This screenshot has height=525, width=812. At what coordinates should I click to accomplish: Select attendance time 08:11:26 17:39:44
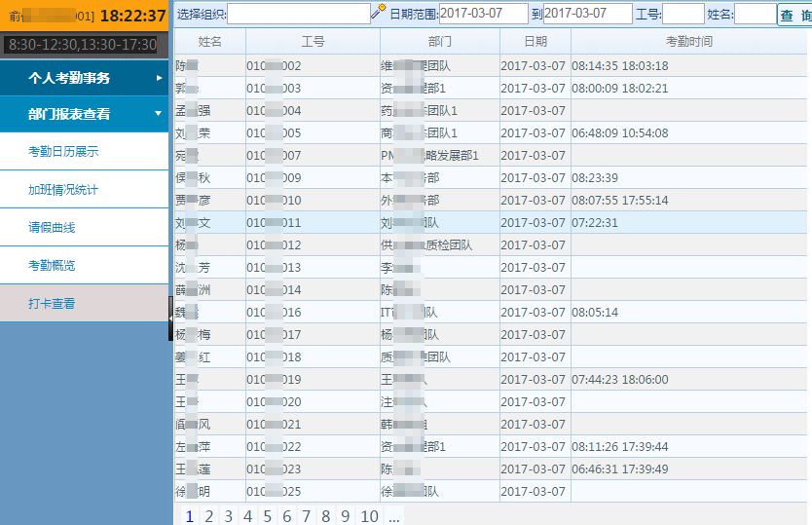click(620, 447)
